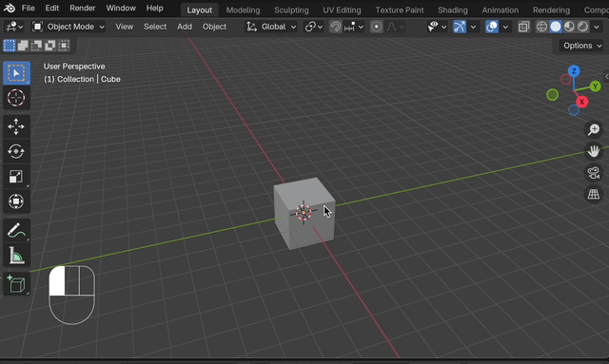Toggle snapping magnet button
609x364 pixels.
336,27
